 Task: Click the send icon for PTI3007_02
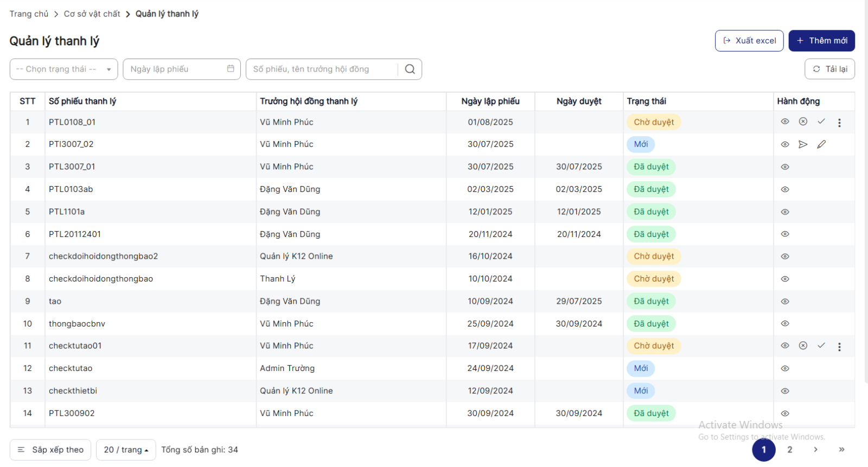tap(803, 144)
